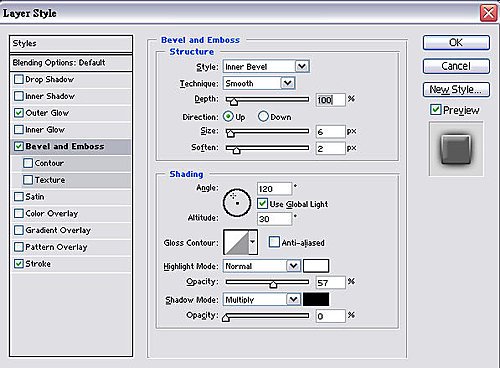Check the Pattern Overlay checkbox

coord(19,247)
